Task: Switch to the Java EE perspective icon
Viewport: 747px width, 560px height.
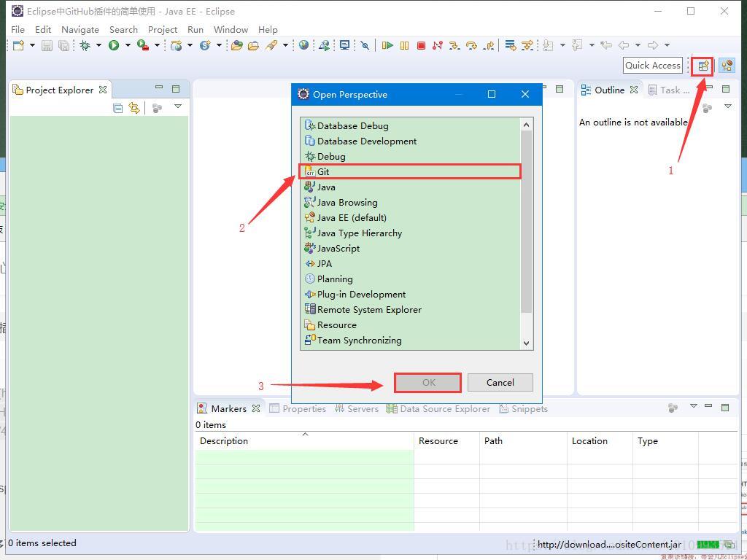Action: (x=727, y=66)
